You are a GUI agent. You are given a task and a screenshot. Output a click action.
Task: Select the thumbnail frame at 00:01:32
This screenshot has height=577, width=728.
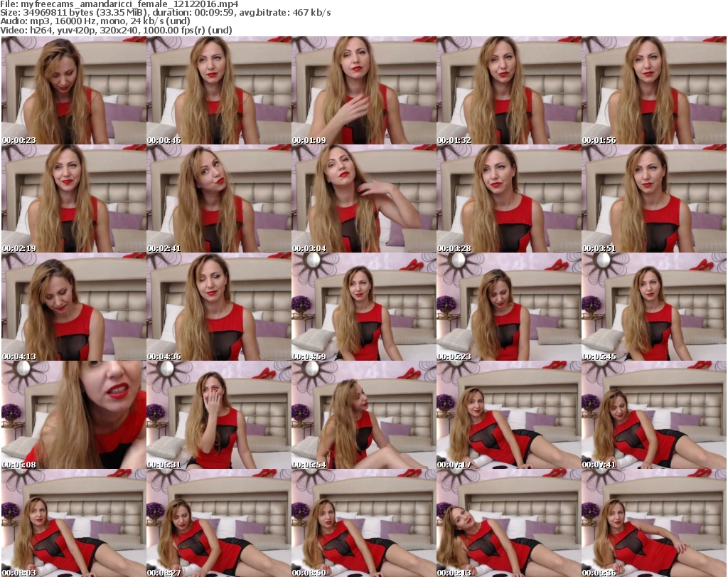click(x=508, y=90)
